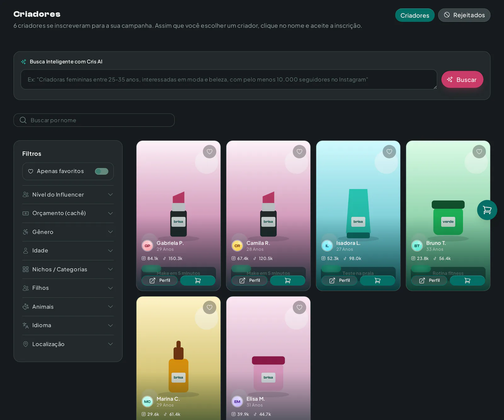Click the GP avatar on Gabriela's card
504x420 pixels.
[x=147, y=246]
